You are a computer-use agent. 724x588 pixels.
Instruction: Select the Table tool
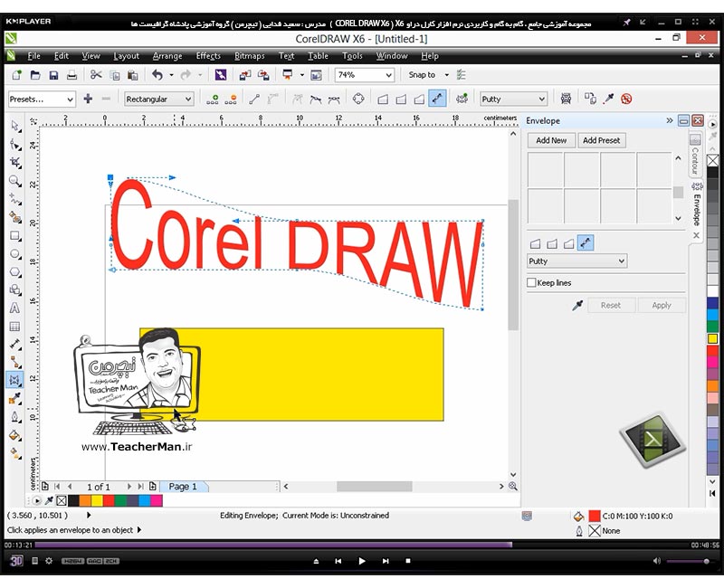click(x=14, y=327)
